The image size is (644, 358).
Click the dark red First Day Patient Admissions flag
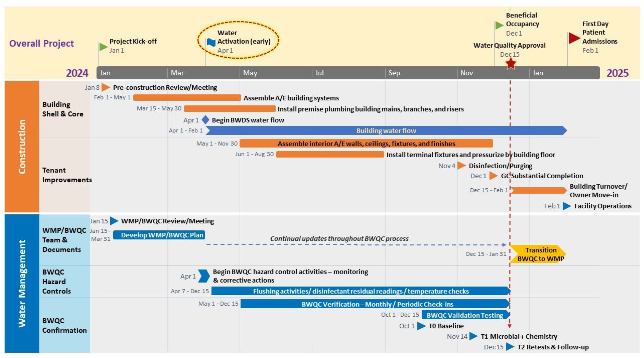tap(574, 38)
